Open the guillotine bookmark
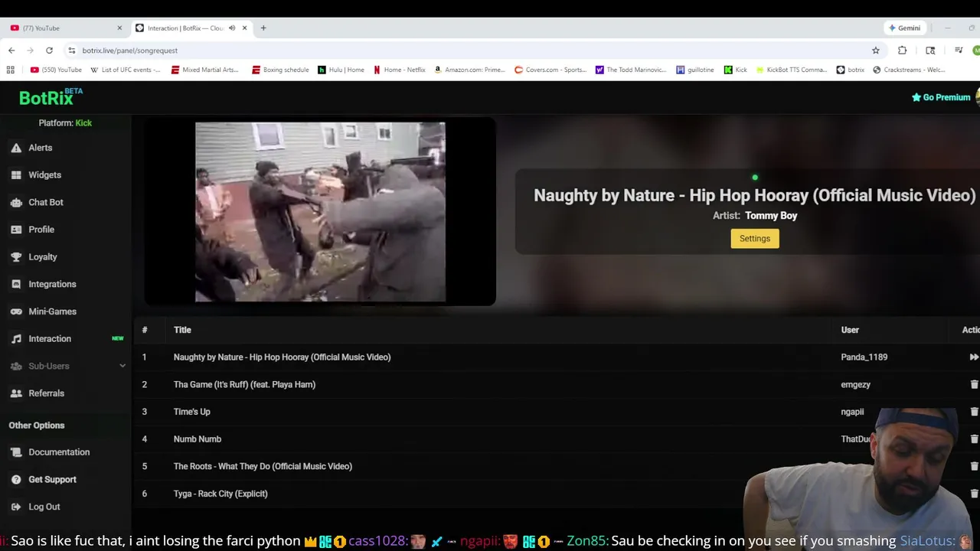 (695, 70)
